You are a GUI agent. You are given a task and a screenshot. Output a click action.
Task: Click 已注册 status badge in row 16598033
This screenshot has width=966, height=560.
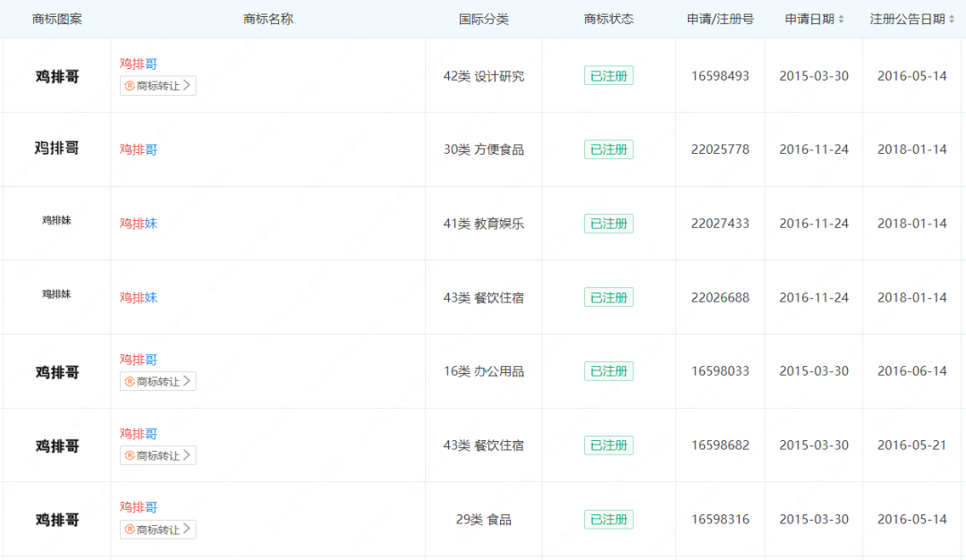pyautogui.click(x=609, y=371)
